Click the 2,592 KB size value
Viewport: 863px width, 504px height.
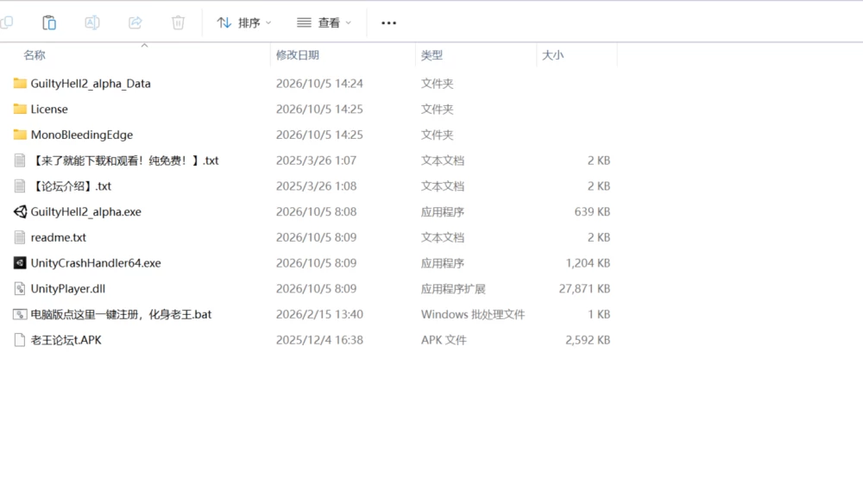[587, 340]
